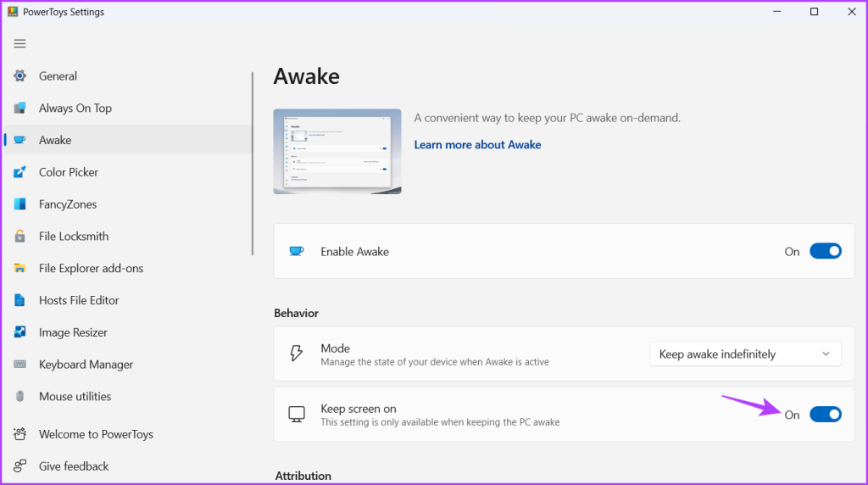Click the Color Picker eyedropper icon
The width and height of the screenshot is (868, 485).
point(20,172)
